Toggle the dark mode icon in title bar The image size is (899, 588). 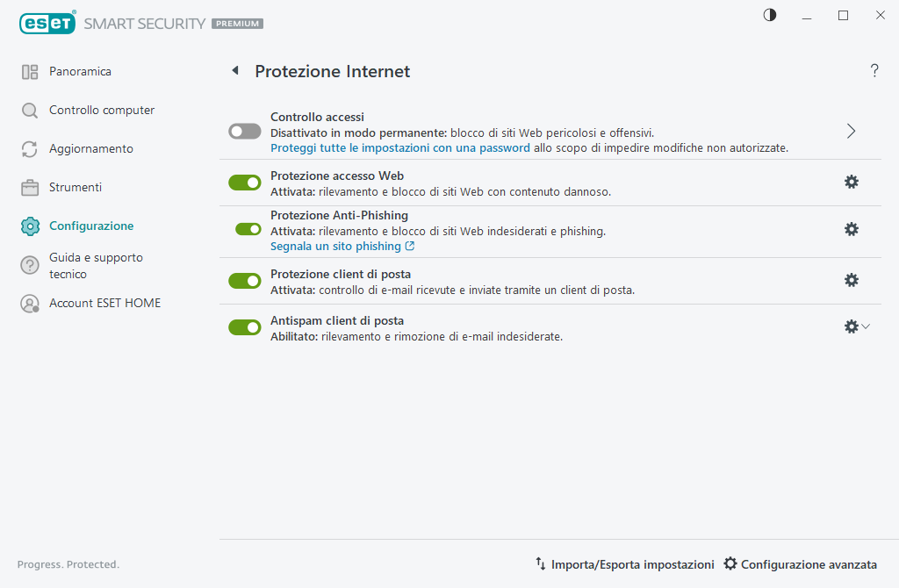(x=769, y=15)
